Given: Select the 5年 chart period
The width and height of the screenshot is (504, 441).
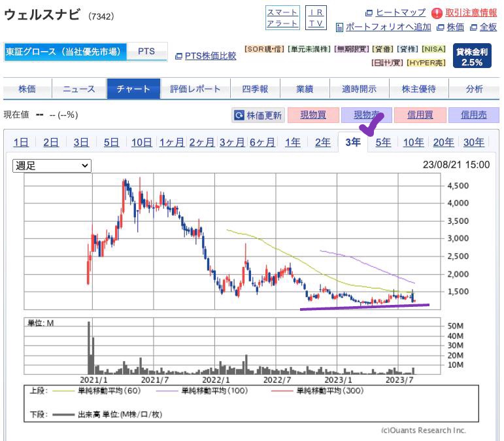Looking at the screenshot, I should pyautogui.click(x=383, y=142).
